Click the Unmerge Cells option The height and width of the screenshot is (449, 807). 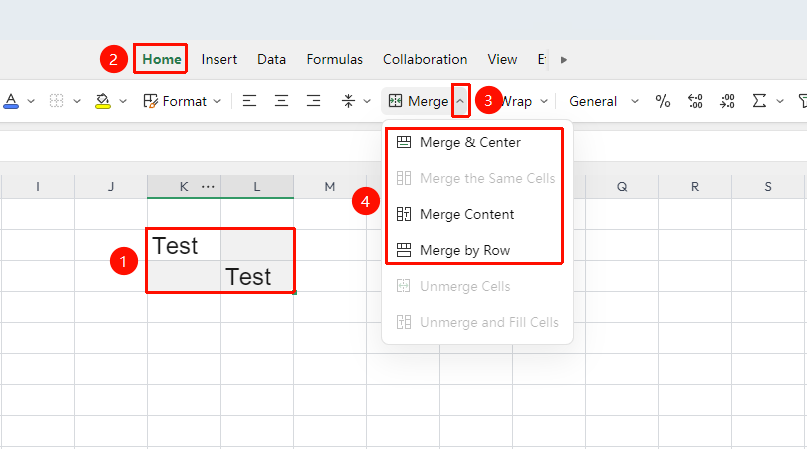477,286
